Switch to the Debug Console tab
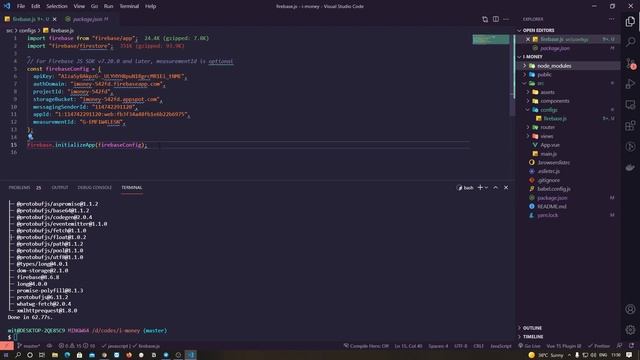 coord(94,188)
